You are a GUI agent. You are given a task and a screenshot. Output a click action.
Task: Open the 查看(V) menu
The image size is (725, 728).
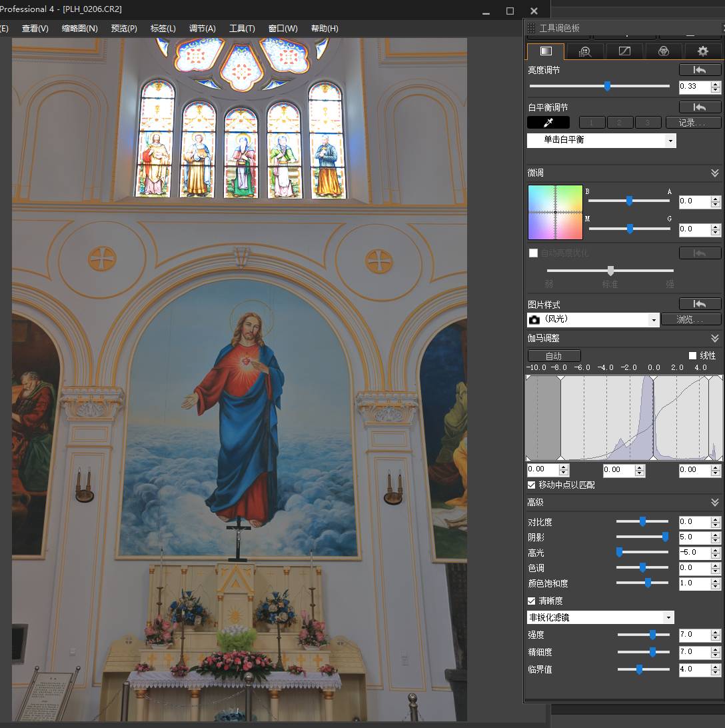tap(35, 28)
